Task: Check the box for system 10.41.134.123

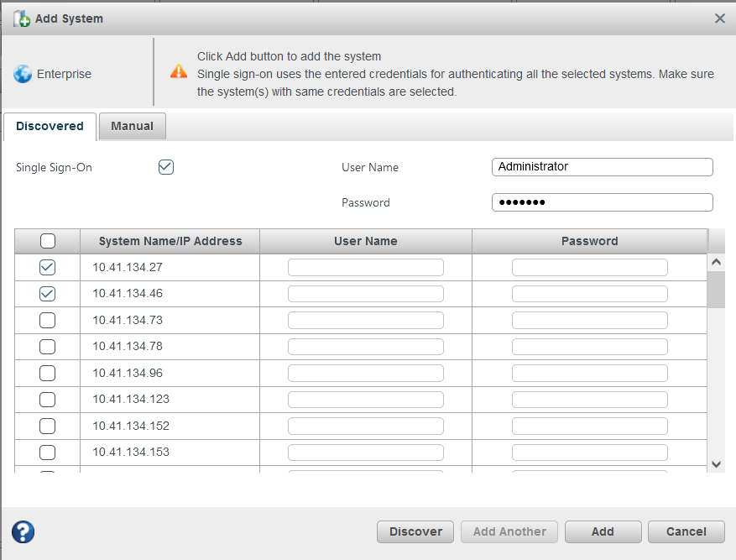Action: (48, 399)
